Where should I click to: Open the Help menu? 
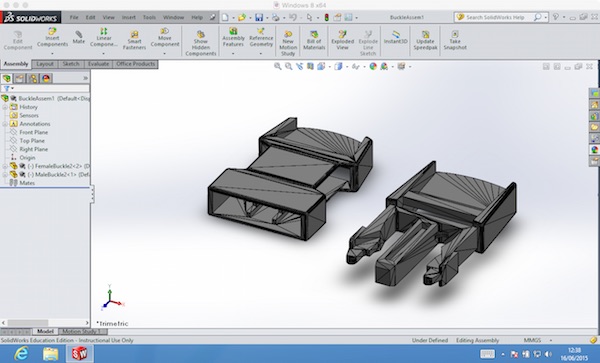pyautogui.click(x=197, y=17)
